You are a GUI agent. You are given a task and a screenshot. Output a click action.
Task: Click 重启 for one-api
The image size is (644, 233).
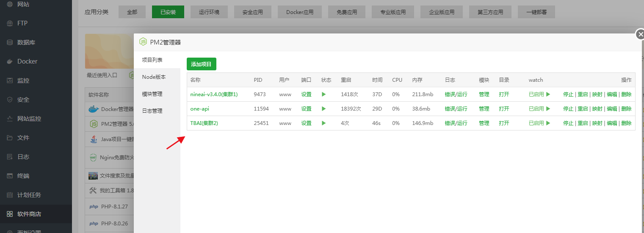pyautogui.click(x=583, y=108)
